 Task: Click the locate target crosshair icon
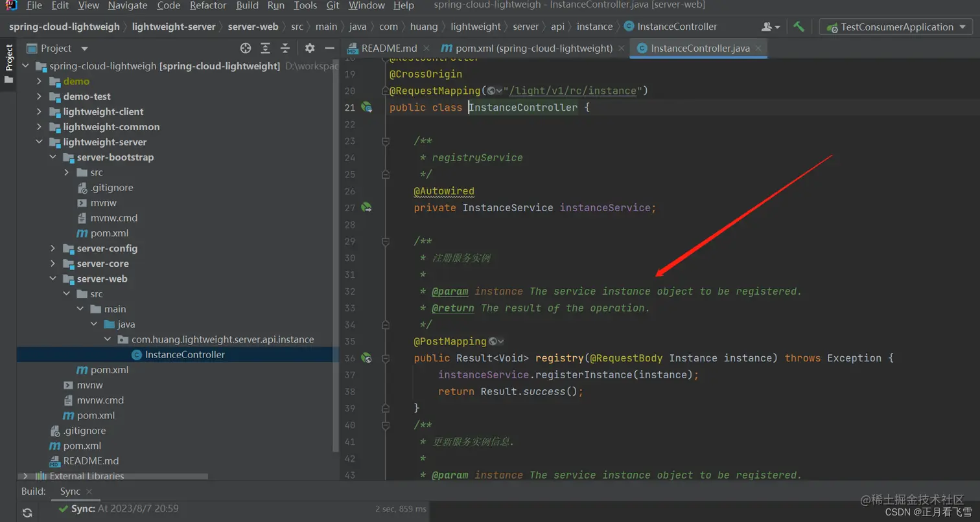245,48
